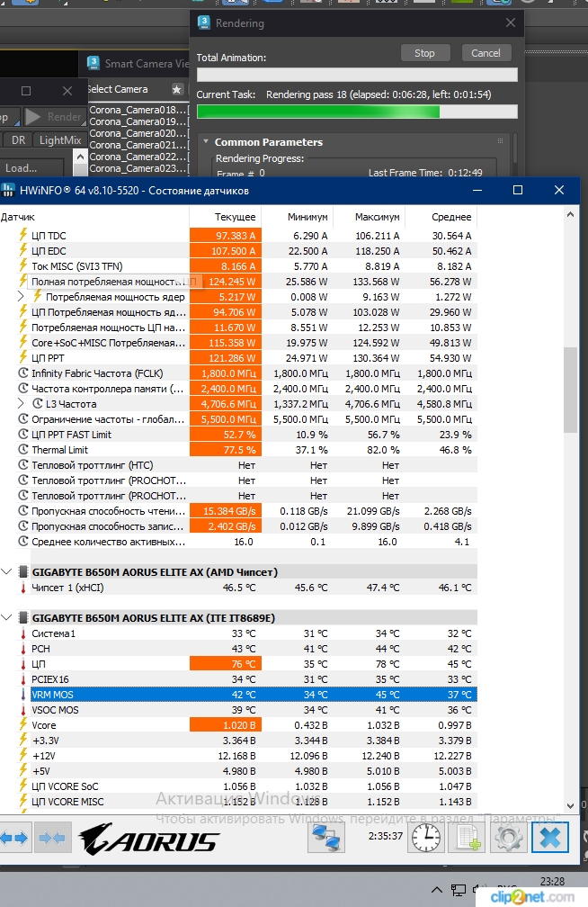This screenshot has height=907, width=588.
Task: Collapse the Common Parameters rollout
Action: point(205,141)
